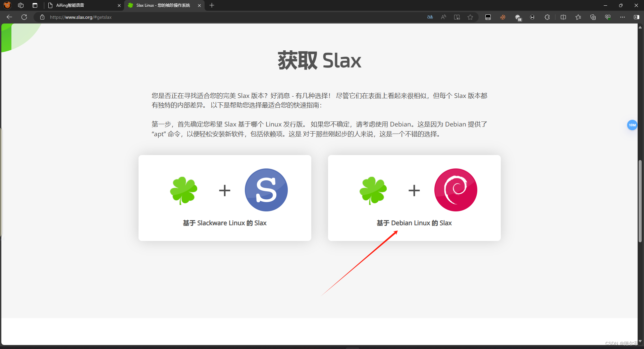Open the tab actions menu
Image resolution: width=644 pixels, height=349 pixels.
pos(35,5)
